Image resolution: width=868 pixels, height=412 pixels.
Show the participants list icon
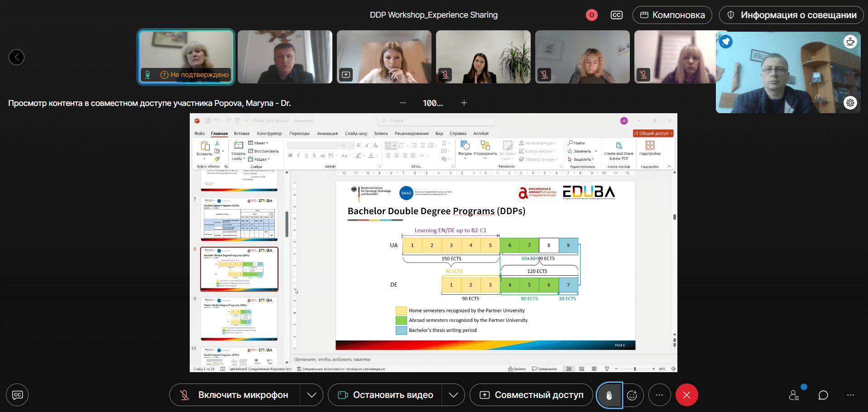(794, 395)
